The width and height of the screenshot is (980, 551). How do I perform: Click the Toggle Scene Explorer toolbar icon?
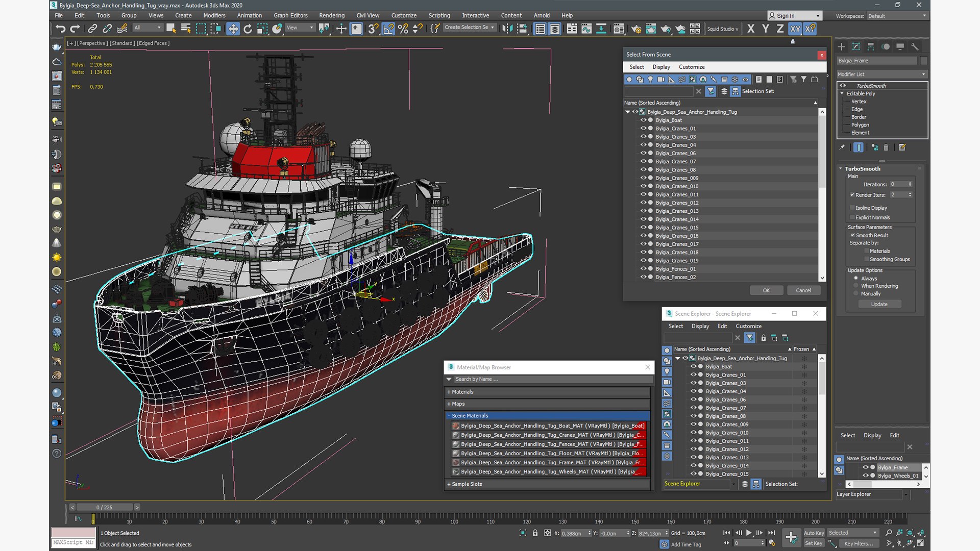(540, 29)
